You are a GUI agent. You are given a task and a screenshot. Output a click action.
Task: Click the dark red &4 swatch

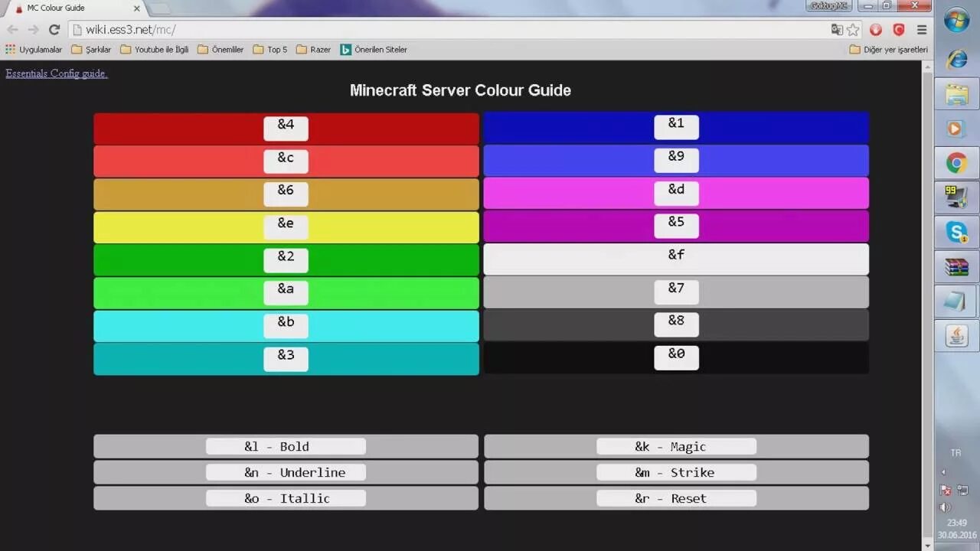286,129
